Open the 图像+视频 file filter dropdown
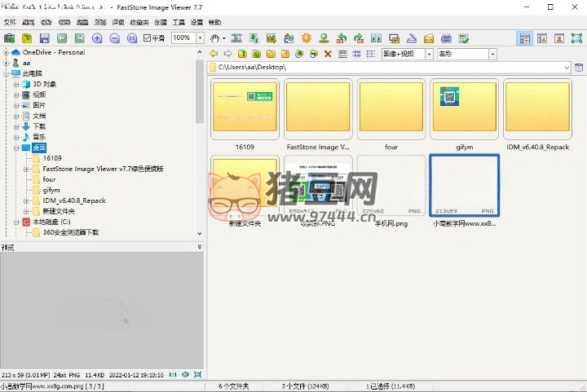The image size is (587, 392). coord(429,54)
